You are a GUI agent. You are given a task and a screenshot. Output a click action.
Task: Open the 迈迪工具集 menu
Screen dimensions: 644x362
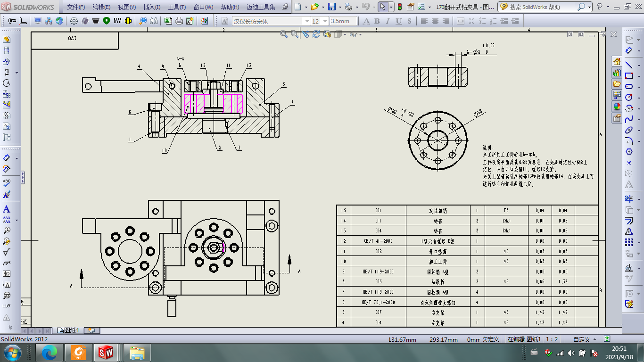pyautogui.click(x=261, y=7)
